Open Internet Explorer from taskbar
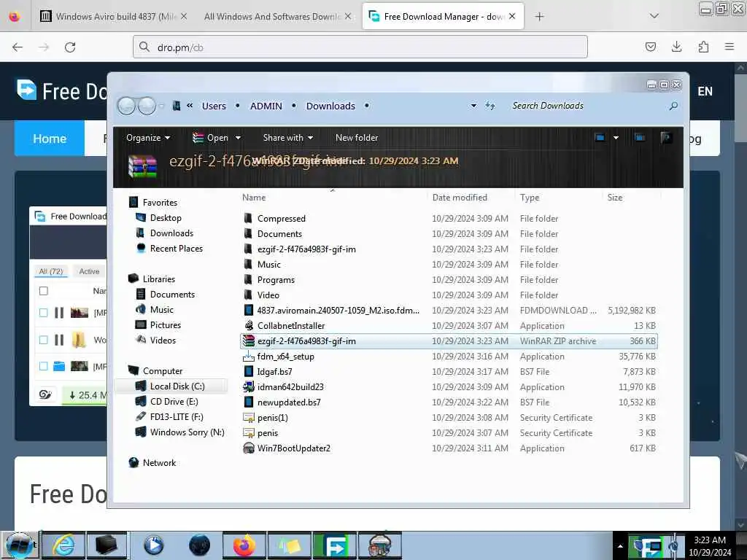The image size is (747, 560). tap(63, 545)
